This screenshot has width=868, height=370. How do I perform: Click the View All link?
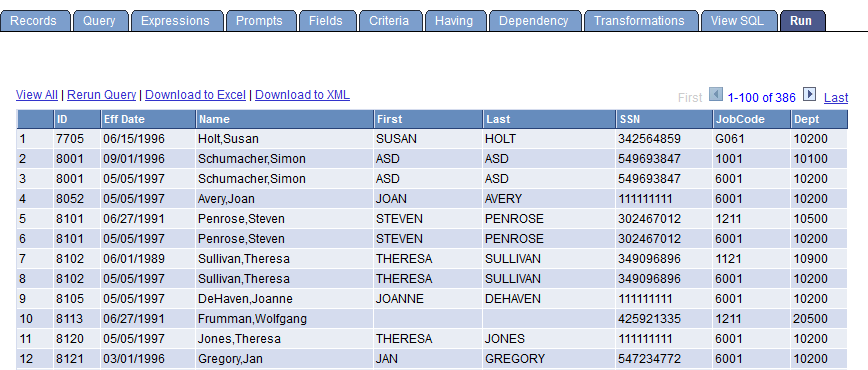pos(37,95)
